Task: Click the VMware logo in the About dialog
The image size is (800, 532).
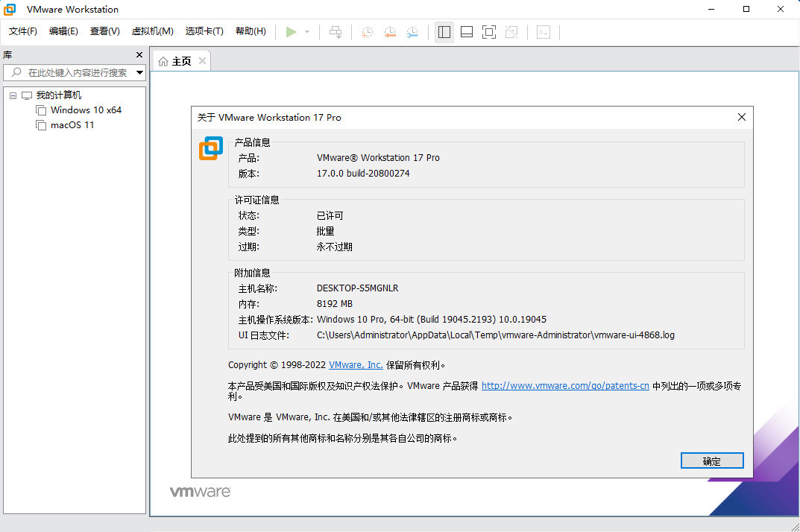Action: (x=210, y=148)
